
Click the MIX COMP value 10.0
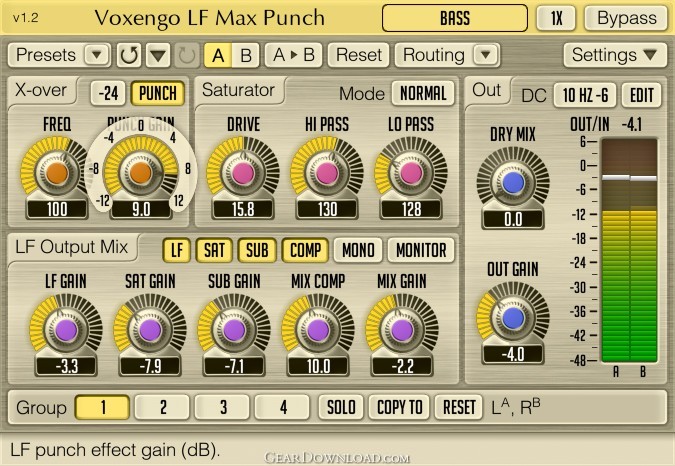(x=318, y=367)
